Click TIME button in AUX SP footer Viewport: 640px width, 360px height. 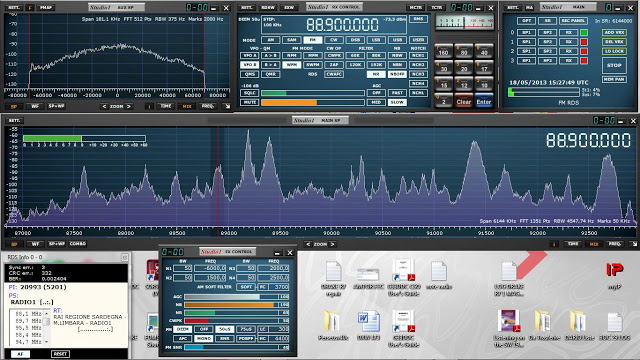166,106
